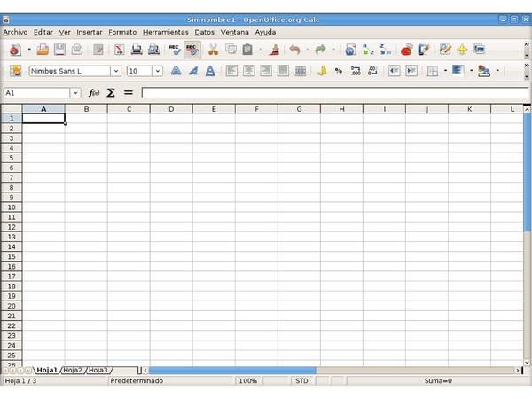Screen dimensions: 532x399
Task: Decrease indent
Action: coord(394,71)
